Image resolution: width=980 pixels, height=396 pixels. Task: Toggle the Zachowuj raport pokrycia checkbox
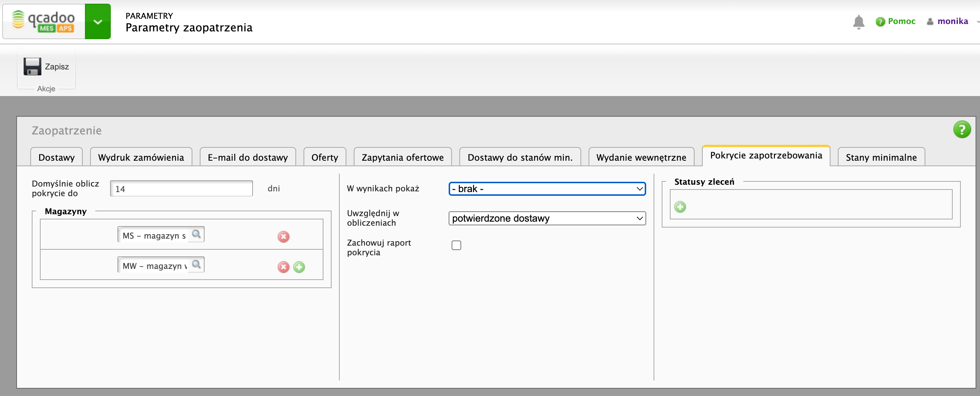(456, 245)
